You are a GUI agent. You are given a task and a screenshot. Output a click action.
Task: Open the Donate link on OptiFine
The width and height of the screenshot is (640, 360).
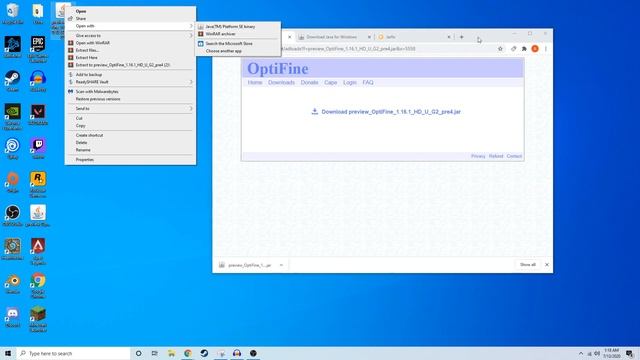pos(309,82)
